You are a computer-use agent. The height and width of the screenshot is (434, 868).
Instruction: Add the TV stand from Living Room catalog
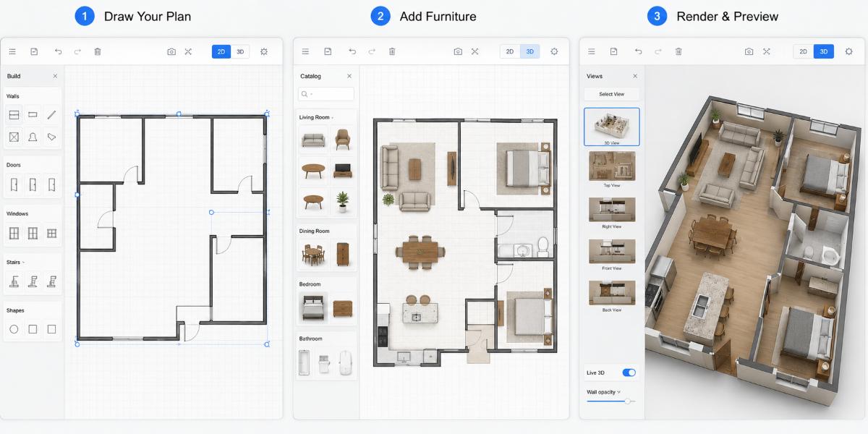(343, 170)
